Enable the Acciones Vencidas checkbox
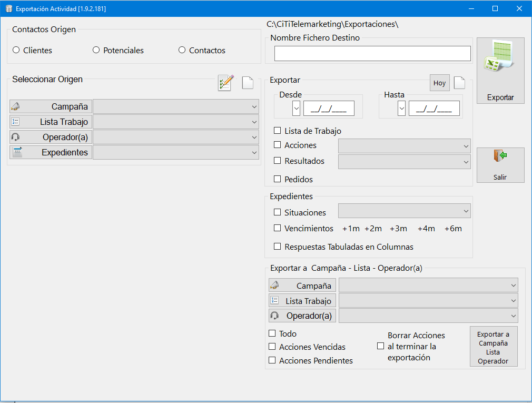This screenshot has width=532, height=403. click(272, 346)
